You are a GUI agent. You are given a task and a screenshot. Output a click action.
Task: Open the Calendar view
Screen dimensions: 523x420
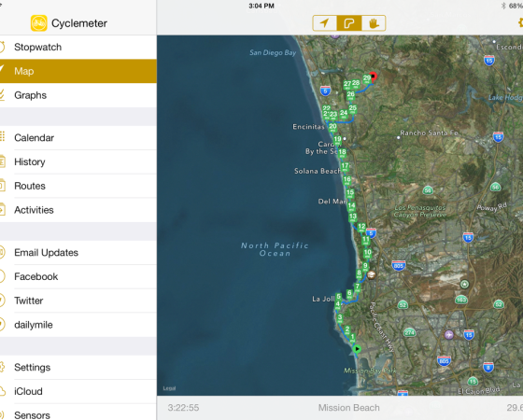(78, 138)
